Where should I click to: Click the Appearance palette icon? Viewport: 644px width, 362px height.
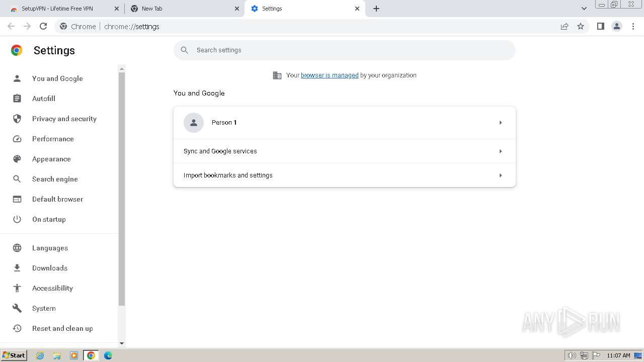[x=17, y=159]
